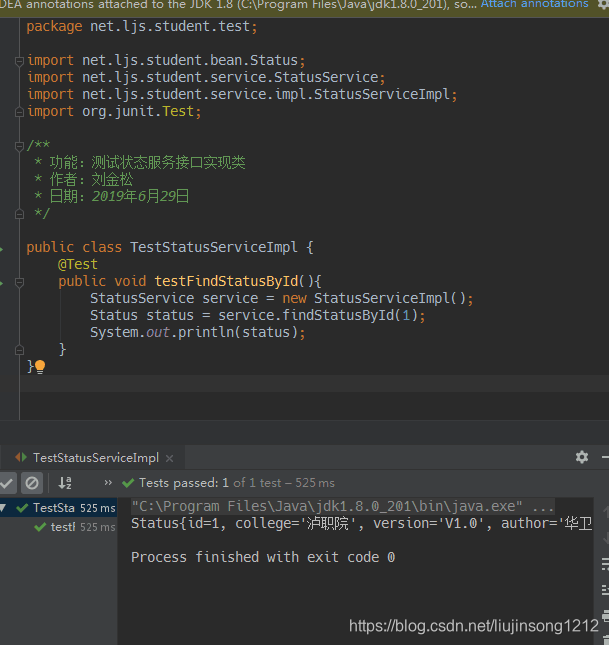Click the import org.junit.Test line
Viewport: 609px width, 645px height.
coord(114,112)
